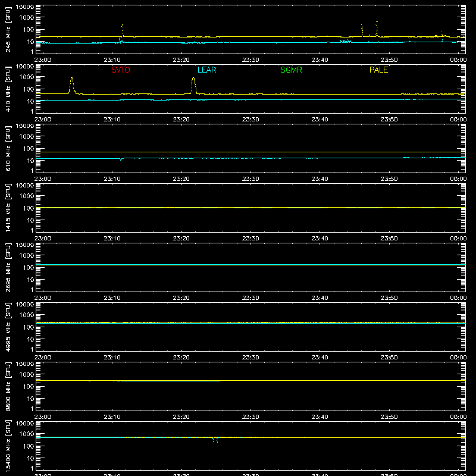Click the '100' y-axis value of 1415 MHz plot

29,208
